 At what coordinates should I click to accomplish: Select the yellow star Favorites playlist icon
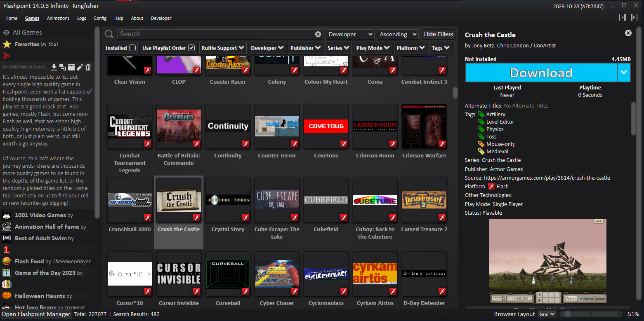point(7,44)
